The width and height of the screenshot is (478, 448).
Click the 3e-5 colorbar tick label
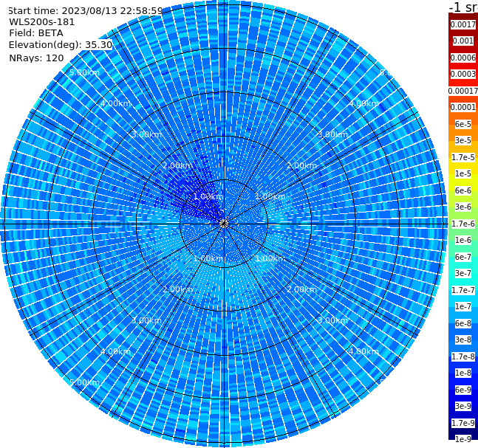pos(462,140)
